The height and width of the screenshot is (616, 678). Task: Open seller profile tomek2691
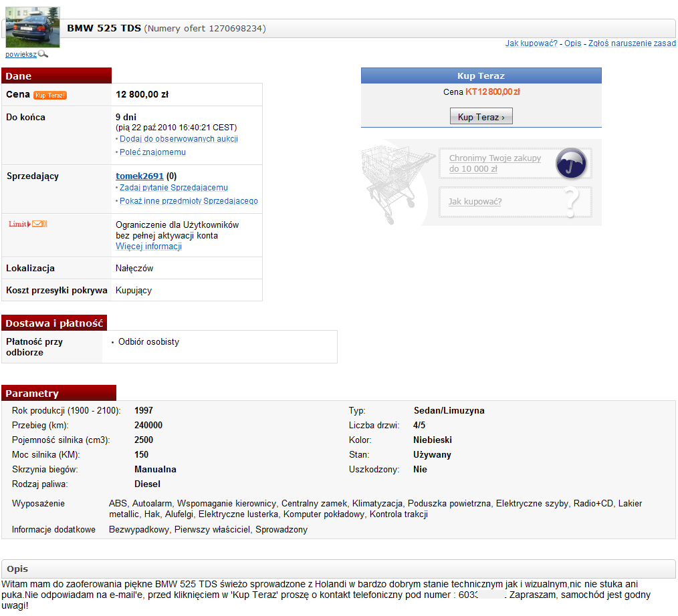[140, 176]
